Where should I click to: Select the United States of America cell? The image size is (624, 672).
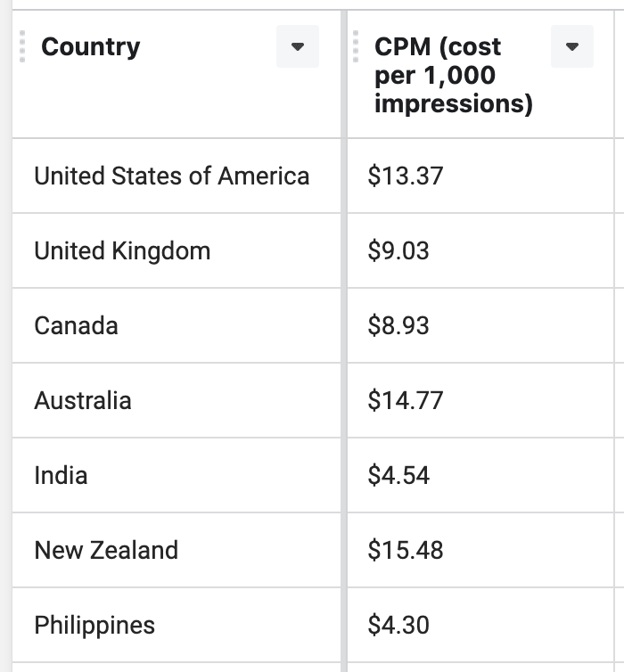[177, 176]
